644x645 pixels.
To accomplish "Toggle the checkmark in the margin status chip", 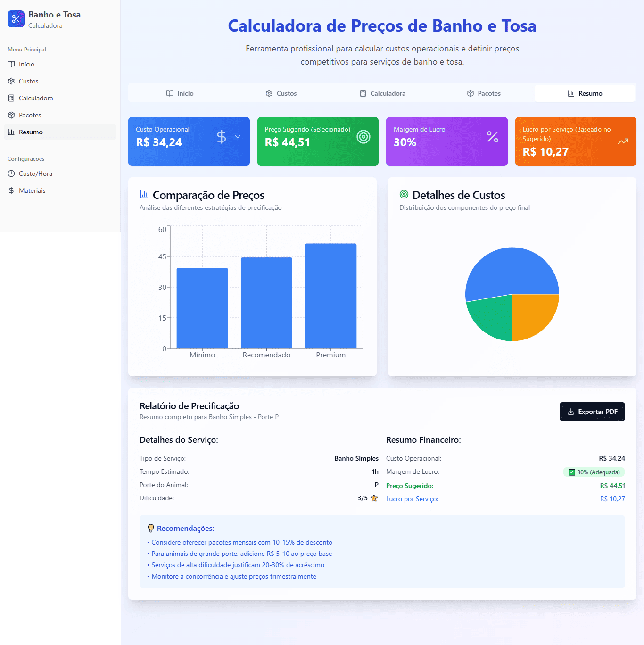I will click(x=572, y=472).
